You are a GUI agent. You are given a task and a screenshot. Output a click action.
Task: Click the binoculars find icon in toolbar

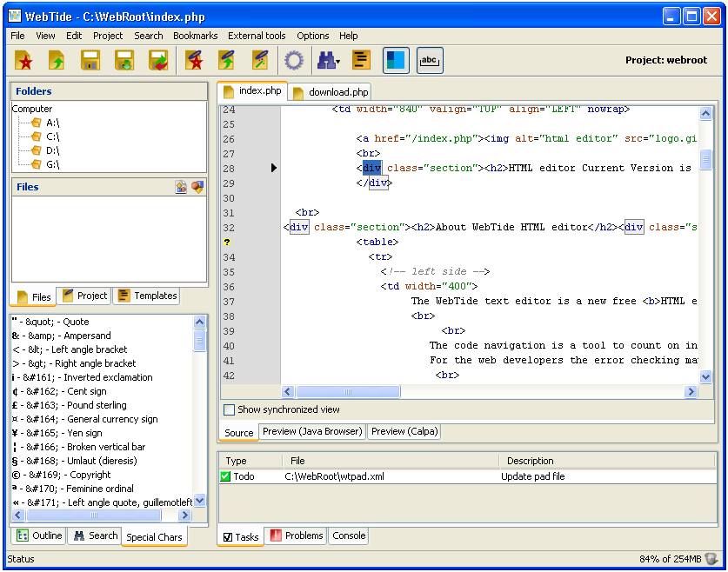coord(326,60)
